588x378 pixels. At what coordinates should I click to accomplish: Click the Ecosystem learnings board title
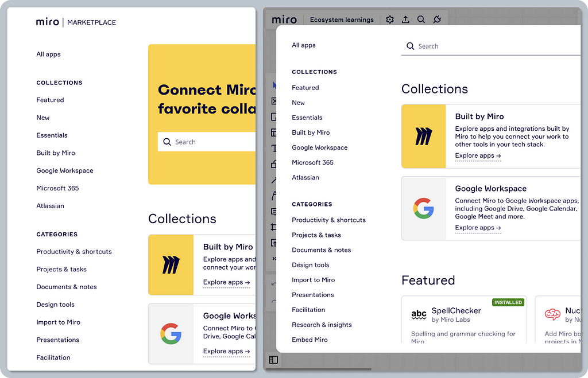(x=342, y=20)
